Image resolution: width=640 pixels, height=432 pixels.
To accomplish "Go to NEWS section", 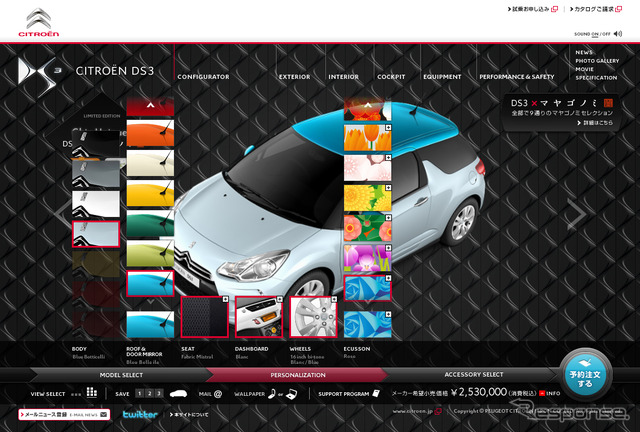I will 584,52.
